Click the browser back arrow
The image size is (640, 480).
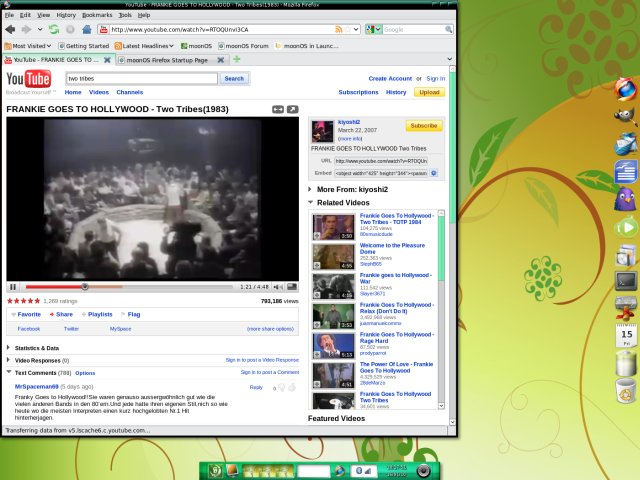tap(11, 30)
